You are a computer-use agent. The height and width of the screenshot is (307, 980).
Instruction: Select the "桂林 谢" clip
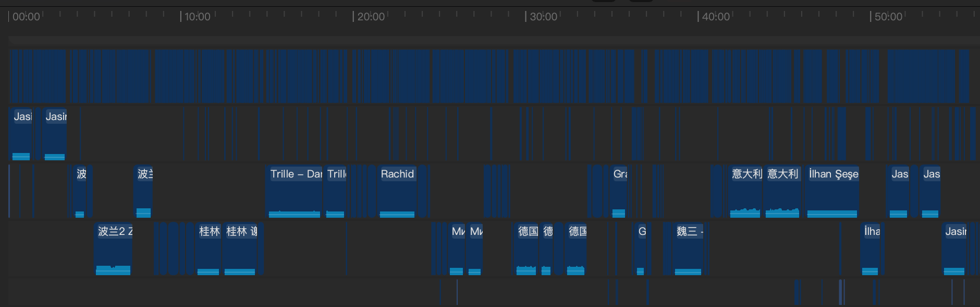(240, 249)
